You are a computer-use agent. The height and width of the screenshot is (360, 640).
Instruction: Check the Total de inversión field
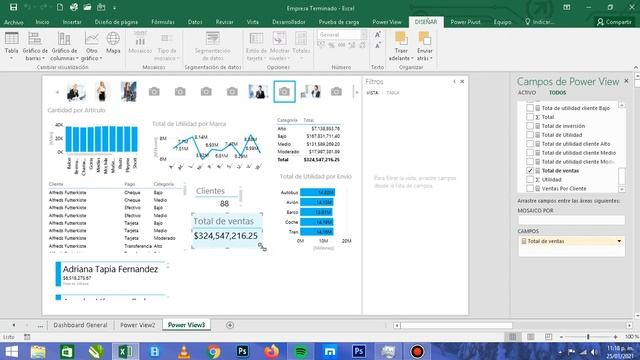point(530,126)
